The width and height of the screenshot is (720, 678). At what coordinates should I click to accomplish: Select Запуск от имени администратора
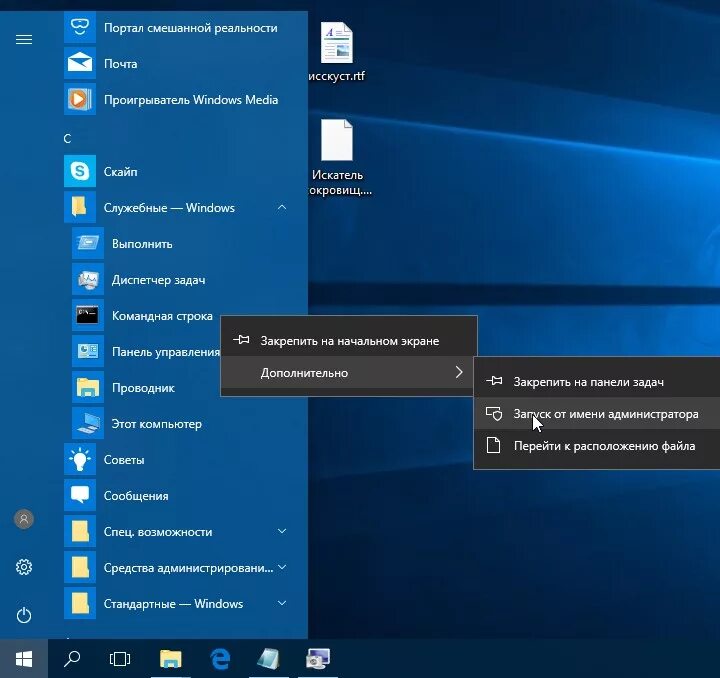click(597, 414)
